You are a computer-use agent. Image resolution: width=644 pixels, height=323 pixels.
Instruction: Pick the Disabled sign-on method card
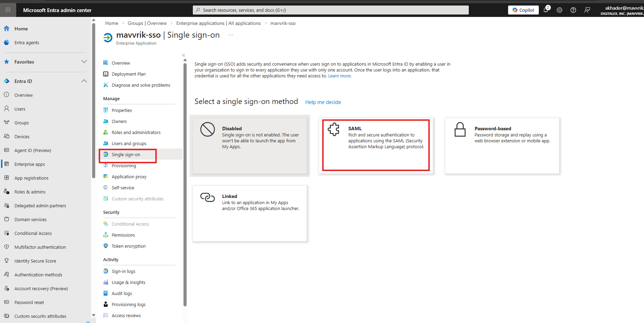coord(249,145)
